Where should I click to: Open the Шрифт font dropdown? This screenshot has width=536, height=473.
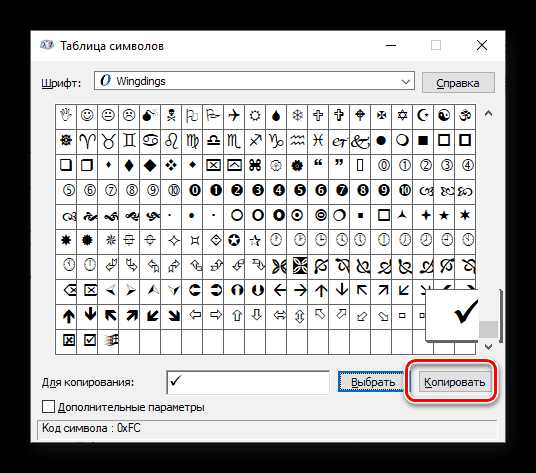click(x=254, y=81)
